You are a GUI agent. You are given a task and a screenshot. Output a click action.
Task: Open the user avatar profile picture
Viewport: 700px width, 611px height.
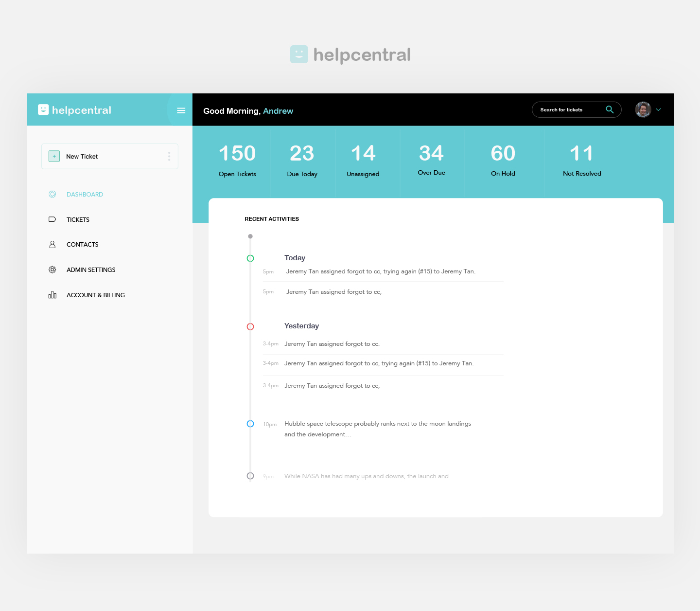pyautogui.click(x=643, y=109)
